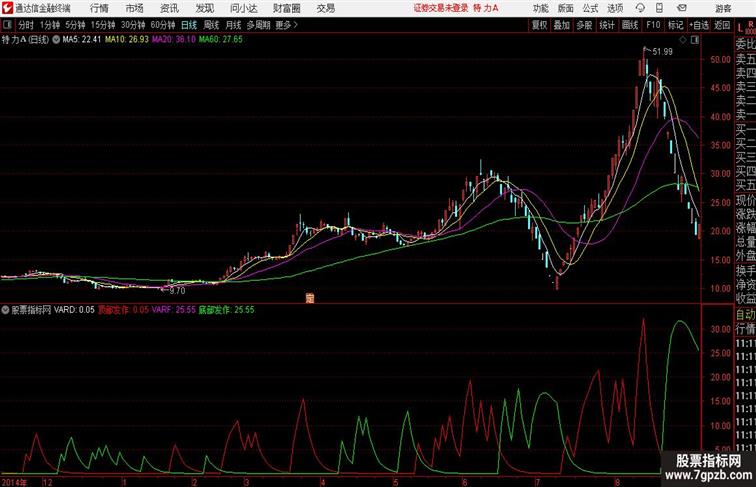Open 股票指标网 sub-indicator settings circle icon

pos(5,310)
